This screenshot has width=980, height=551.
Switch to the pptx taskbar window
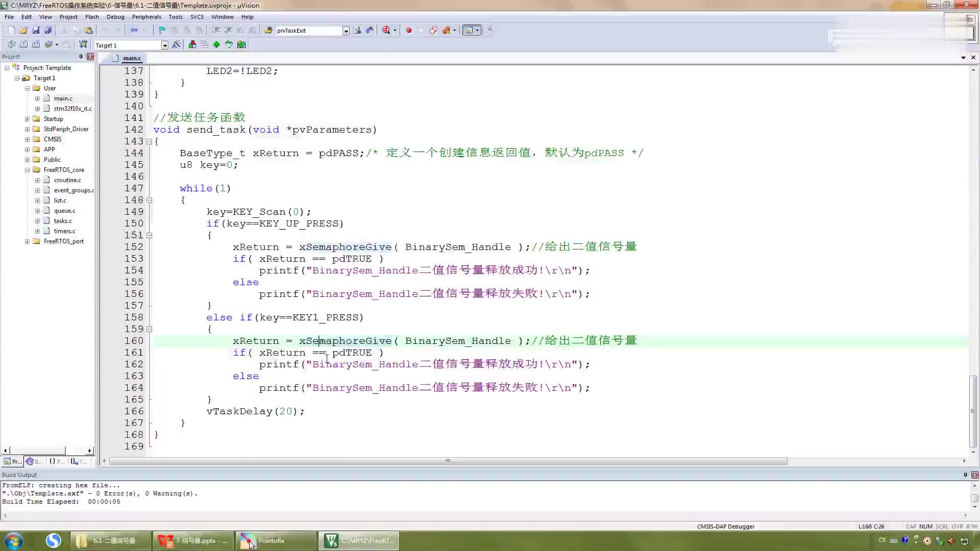193,541
